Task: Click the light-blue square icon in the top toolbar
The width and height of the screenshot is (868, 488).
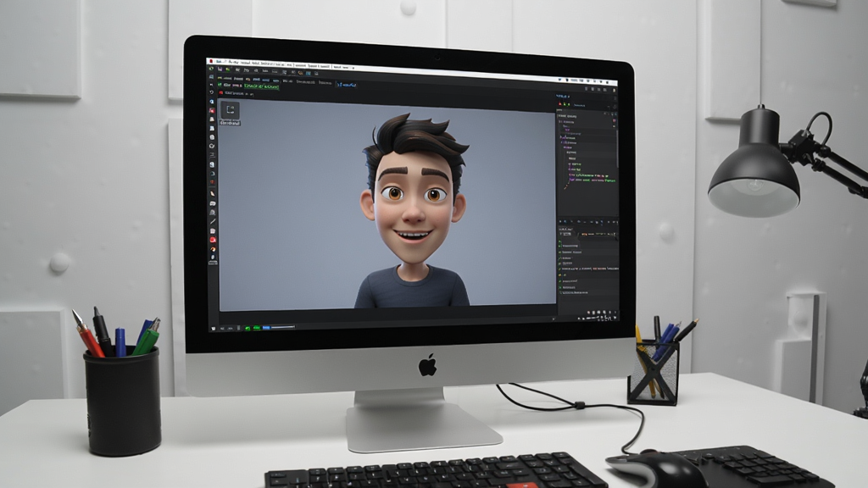Action: coord(309,74)
